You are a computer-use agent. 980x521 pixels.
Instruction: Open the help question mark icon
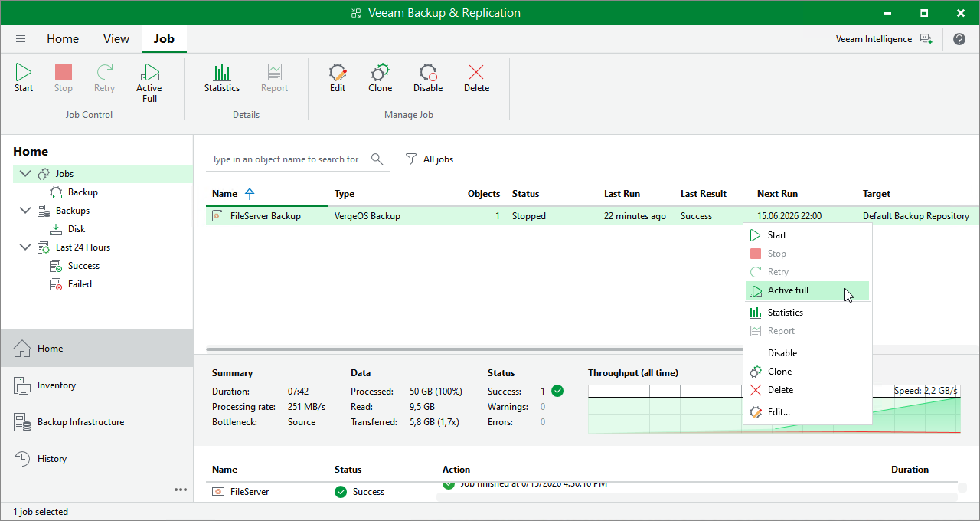tap(959, 39)
